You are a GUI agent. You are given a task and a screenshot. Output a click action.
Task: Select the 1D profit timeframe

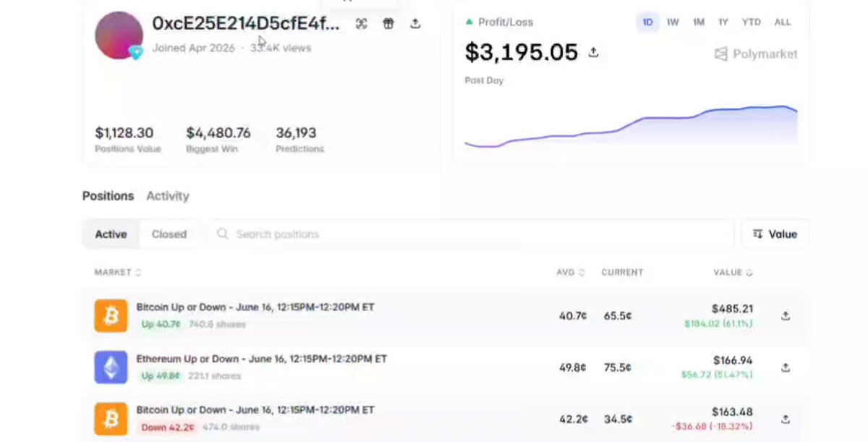[x=647, y=22]
